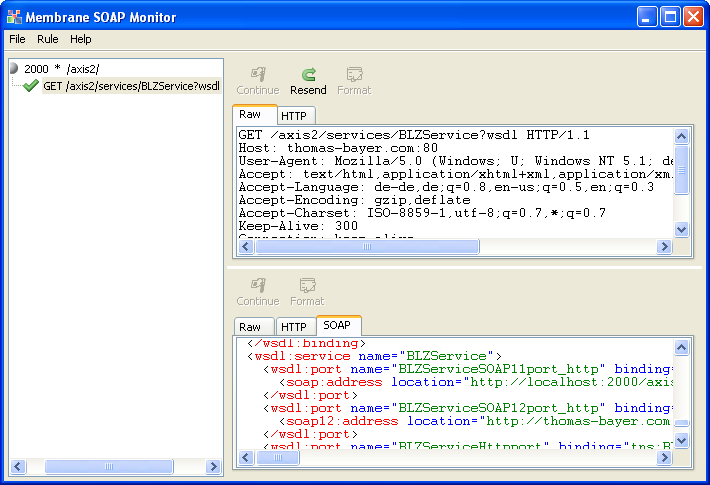
Task: Click the BLZServiceSOAP11port_http port line
Action: [x=468, y=370]
